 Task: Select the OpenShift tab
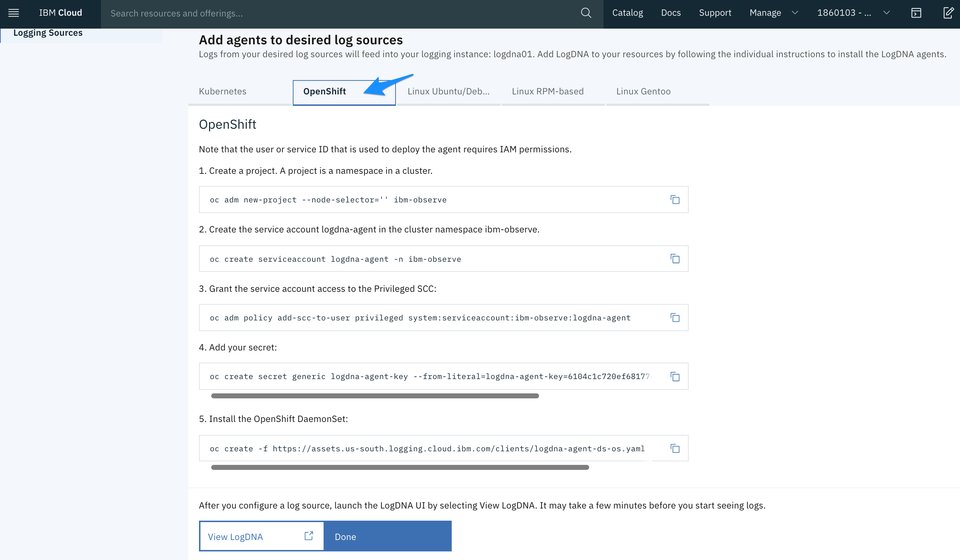(x=325, y=91)
